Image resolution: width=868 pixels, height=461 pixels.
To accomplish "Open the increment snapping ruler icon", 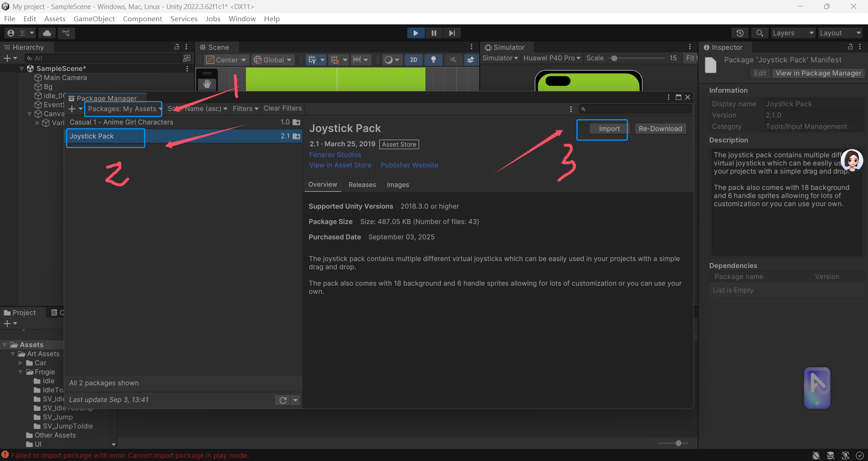I will point(357,60).
